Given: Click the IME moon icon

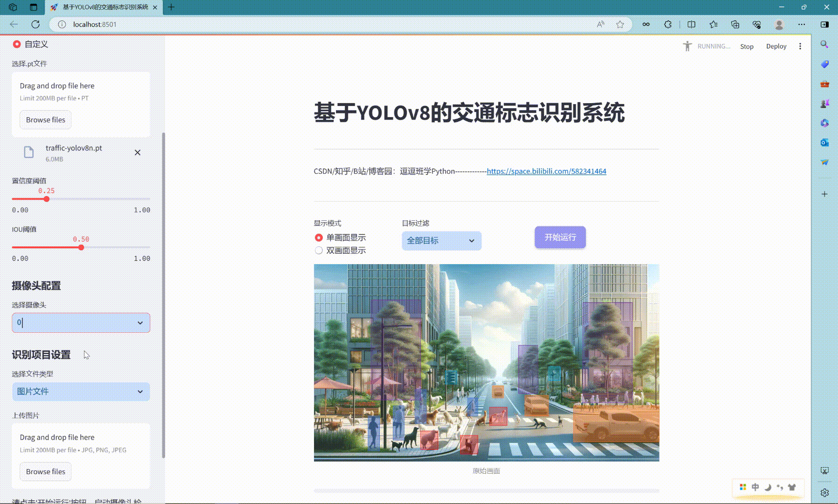Looking at the screenshot, I should pos(768,487).
